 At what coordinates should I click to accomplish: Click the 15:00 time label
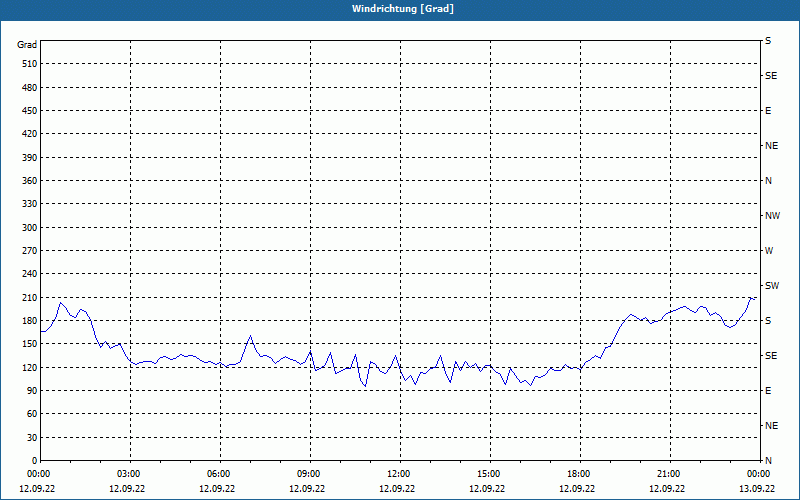(490, 473)
